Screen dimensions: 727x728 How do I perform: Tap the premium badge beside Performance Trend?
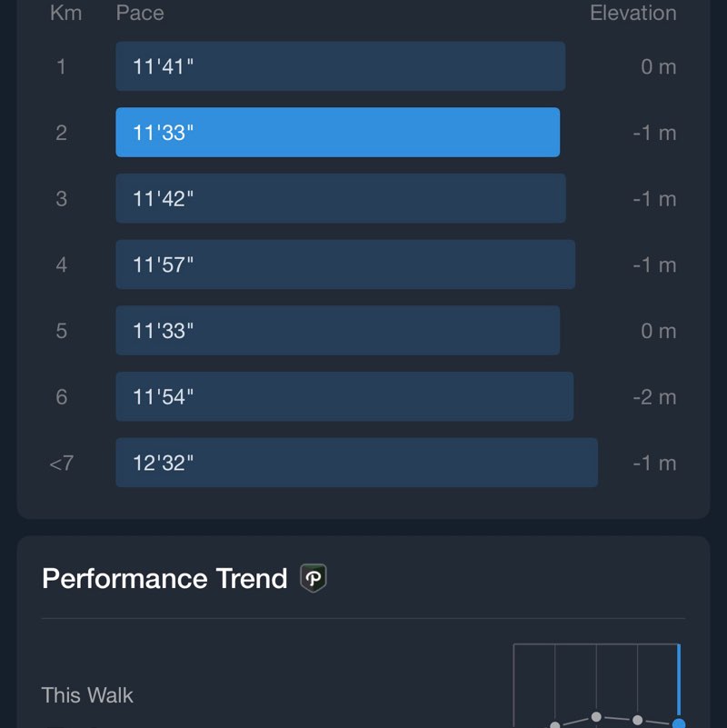314,578
